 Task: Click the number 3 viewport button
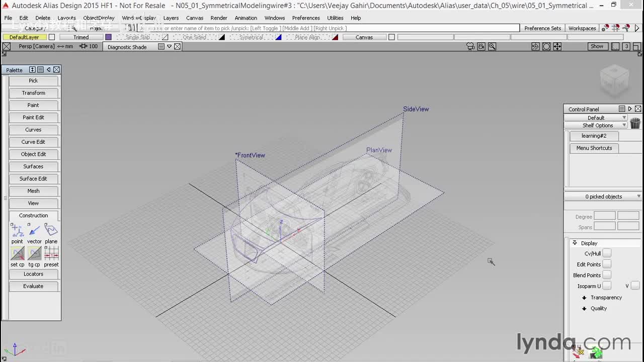point(626,46)
